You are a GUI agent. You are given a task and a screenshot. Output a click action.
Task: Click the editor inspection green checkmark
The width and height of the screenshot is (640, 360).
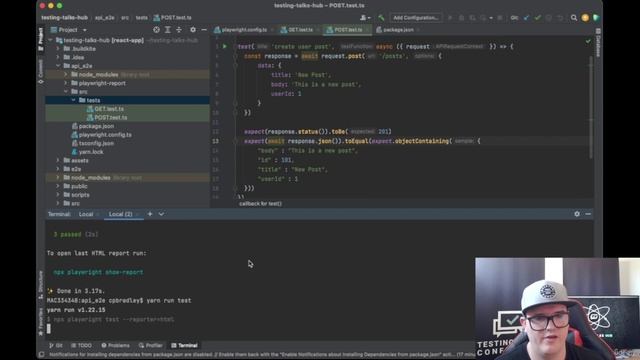click(588, 41)
